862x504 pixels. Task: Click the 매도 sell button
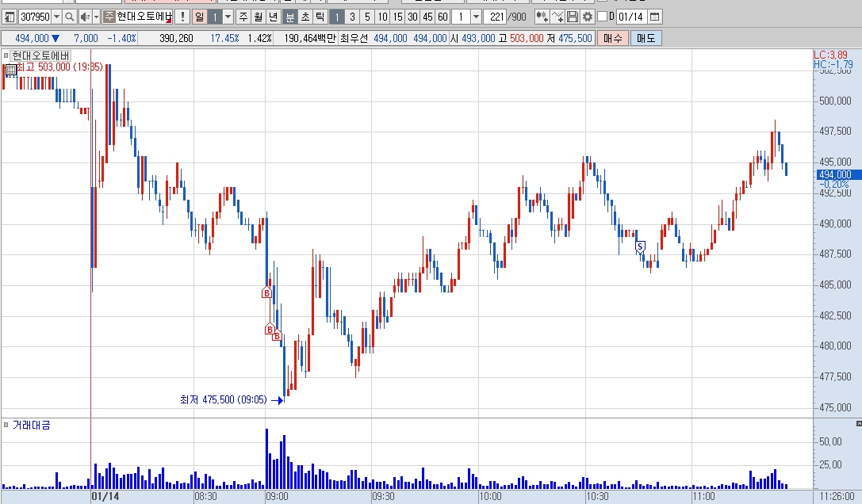point(646,38)
